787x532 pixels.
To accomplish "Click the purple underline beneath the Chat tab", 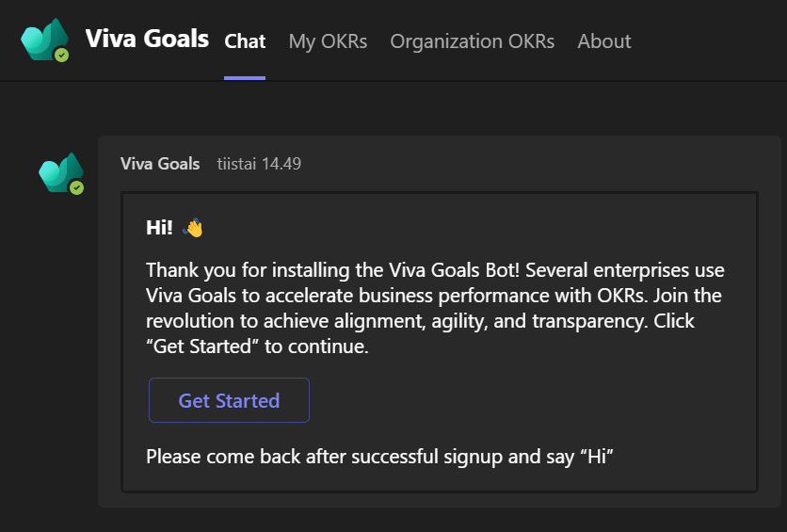I will [x=245, y=77].
